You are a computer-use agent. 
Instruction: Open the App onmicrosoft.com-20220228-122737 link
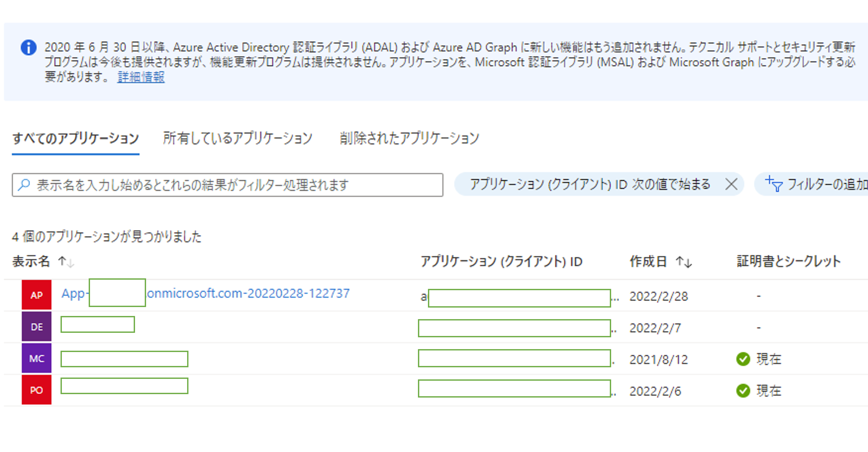click(205, 293)
